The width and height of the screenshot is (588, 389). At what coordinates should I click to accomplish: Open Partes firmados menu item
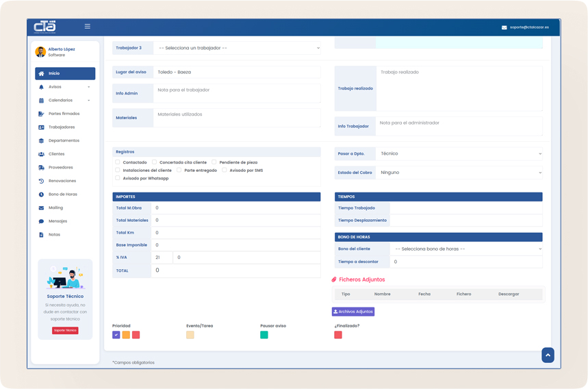click(x=65, y=114)
